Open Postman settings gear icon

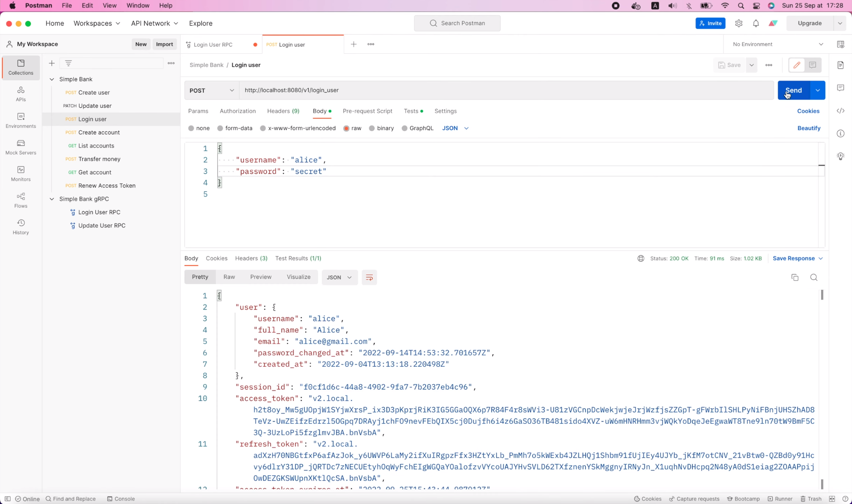click(738, 23)
